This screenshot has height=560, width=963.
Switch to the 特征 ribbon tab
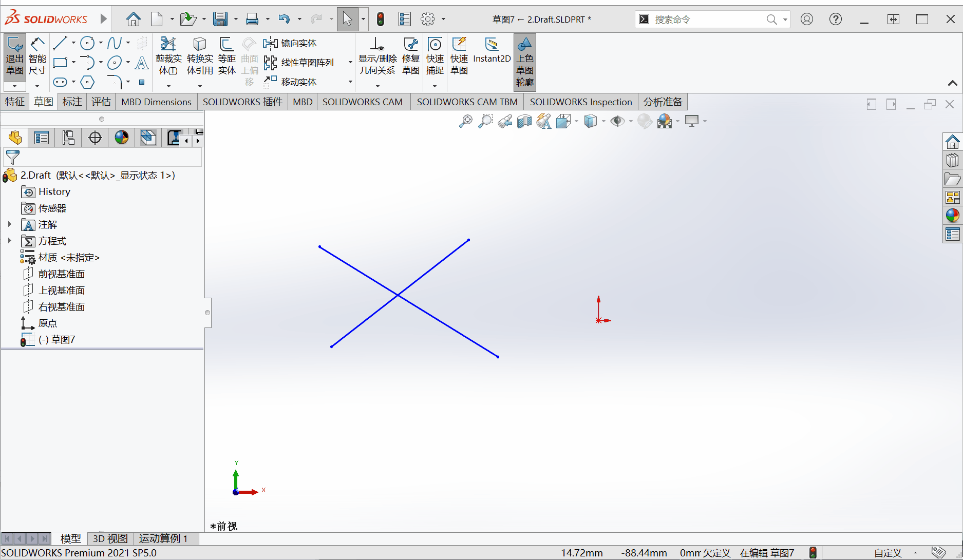[15, 102]
